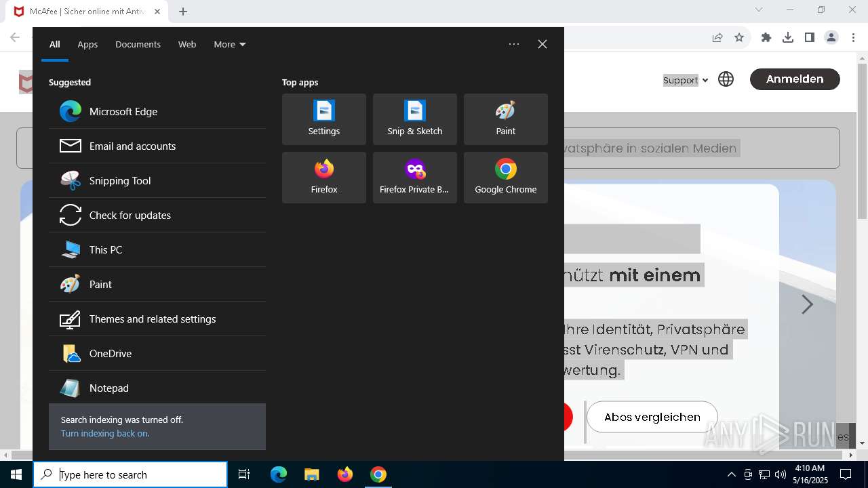Viewport: 868px width, 488px height.
Task: Click the Abos vergleichen button
Action: 652,417
